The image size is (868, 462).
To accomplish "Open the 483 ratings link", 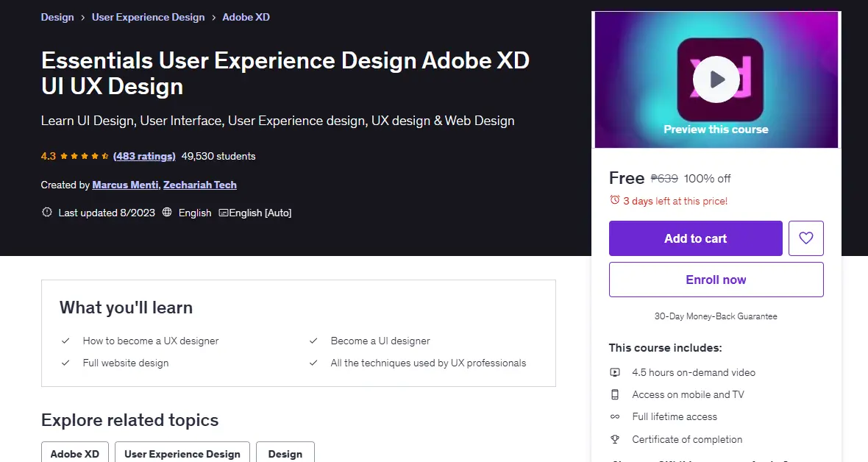I will click(x=144, y=156).
